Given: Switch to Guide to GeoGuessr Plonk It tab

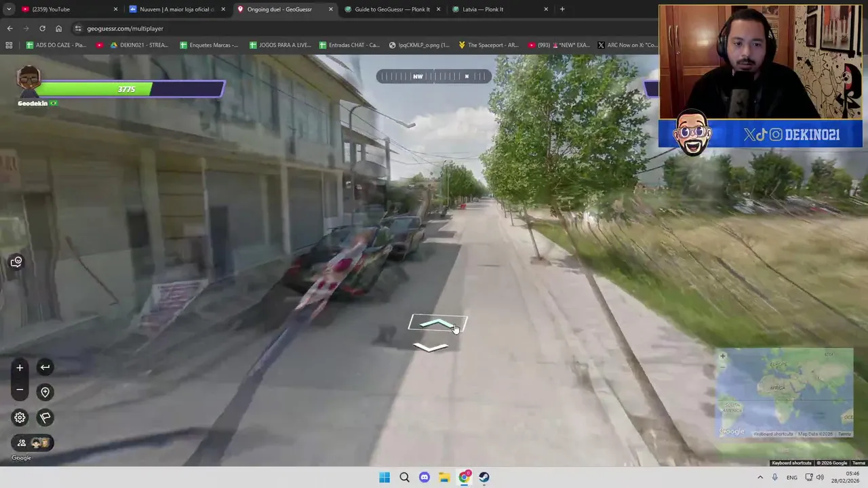Looking at the screenshot, I should [x=393, y=9].
